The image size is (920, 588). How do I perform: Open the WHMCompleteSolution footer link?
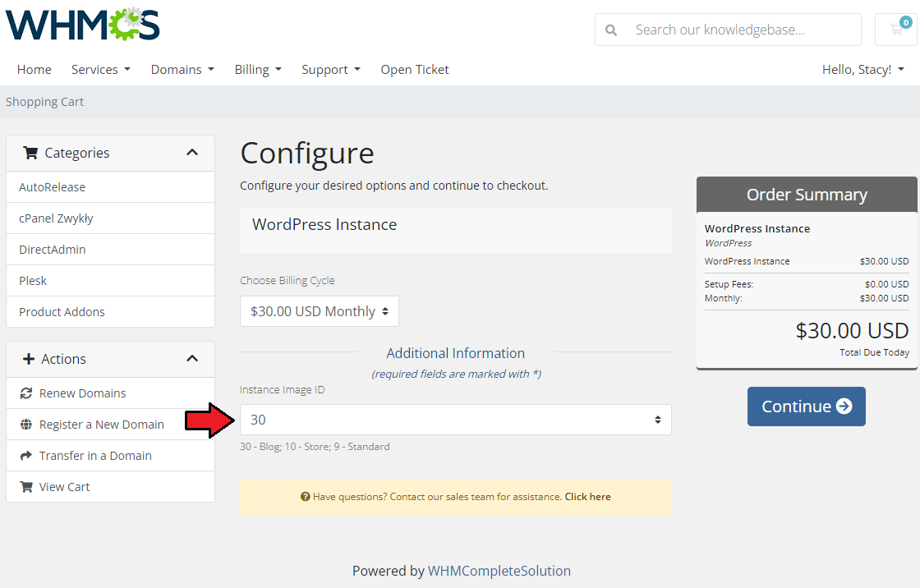[x=499, y=571]
